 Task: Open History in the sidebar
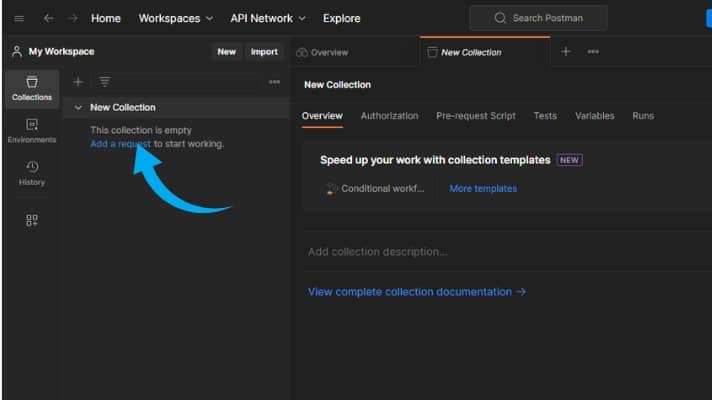[x=32, y=173]
